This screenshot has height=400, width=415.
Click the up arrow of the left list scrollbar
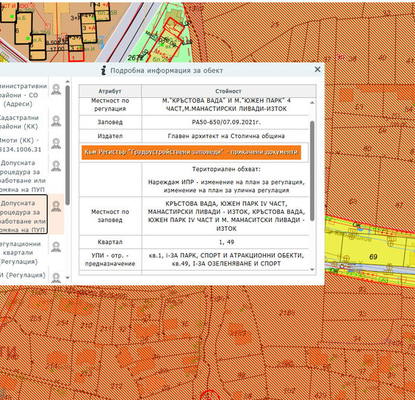point(68,82)
